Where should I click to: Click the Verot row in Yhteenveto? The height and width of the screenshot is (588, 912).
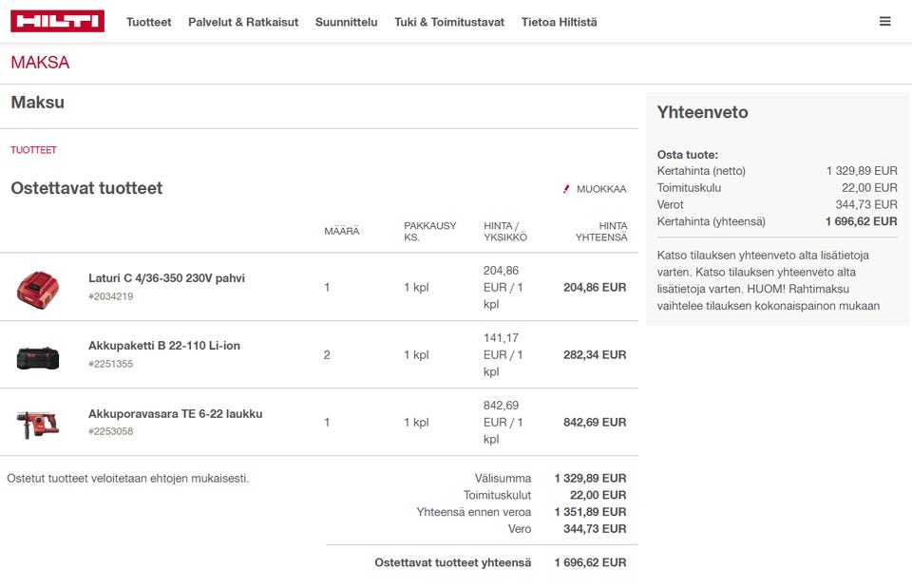(777, 205)
